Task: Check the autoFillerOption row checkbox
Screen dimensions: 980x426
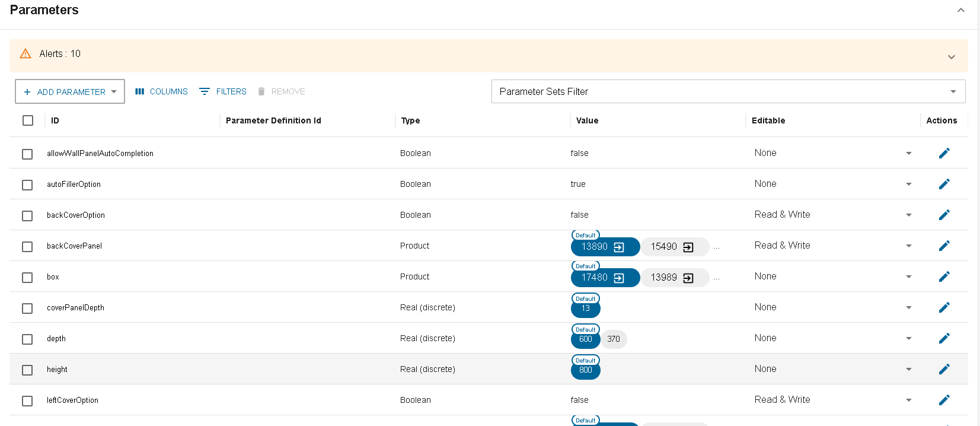Action: pos(27,185)
